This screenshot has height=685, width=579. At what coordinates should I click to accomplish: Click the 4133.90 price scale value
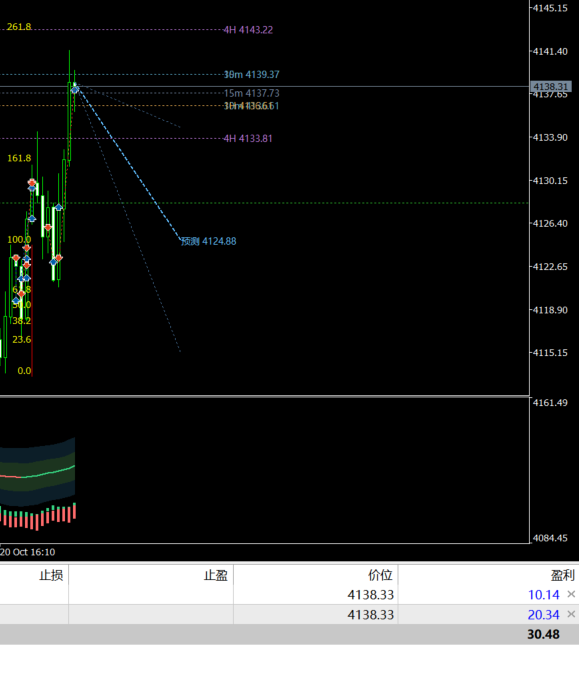pyautogui.click(x=550, y=138)
